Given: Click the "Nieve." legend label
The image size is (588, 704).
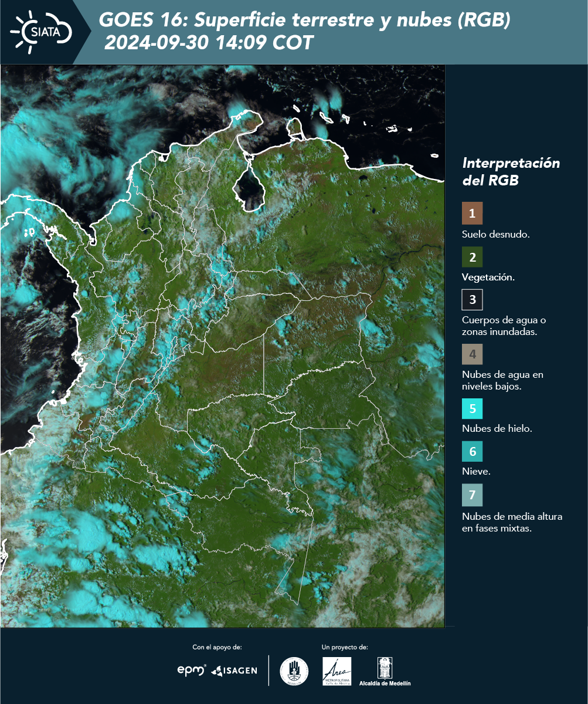Looking at the screenshot, I should (476, 472).
